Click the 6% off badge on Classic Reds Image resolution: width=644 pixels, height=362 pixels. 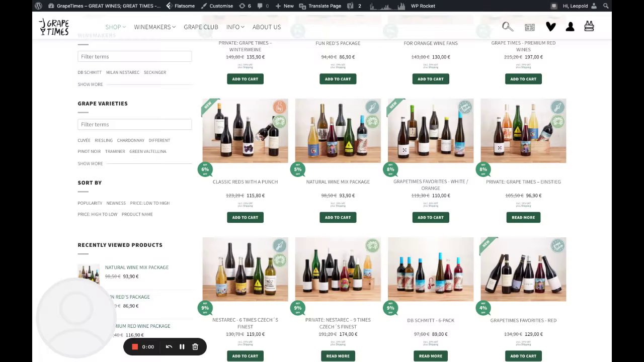(205, 169)
